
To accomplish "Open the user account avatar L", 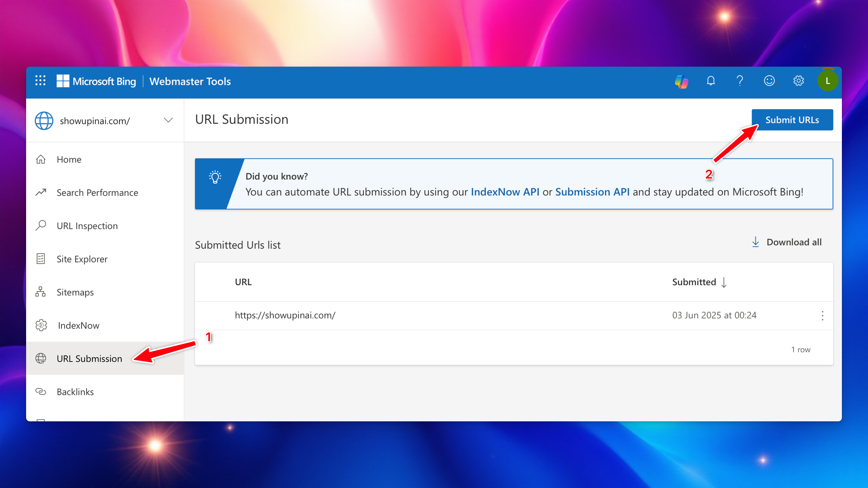I will tap(828, 81).
